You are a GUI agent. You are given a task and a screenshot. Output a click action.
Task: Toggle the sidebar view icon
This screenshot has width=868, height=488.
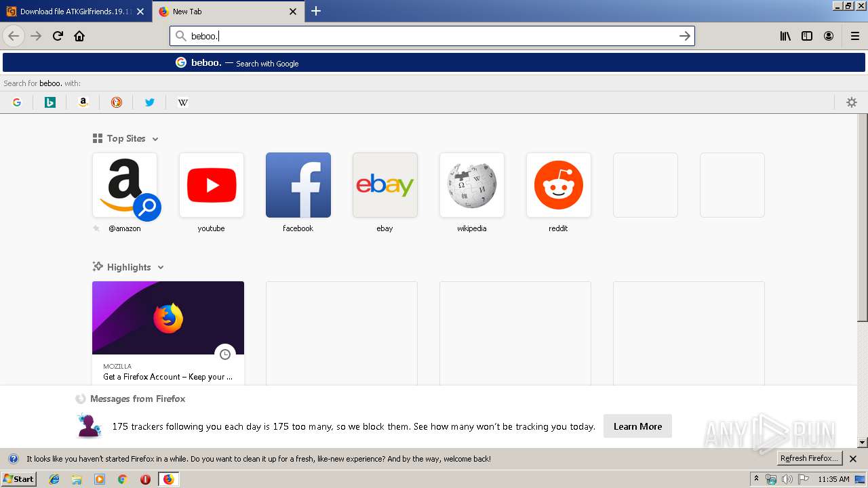click(807, 36)
